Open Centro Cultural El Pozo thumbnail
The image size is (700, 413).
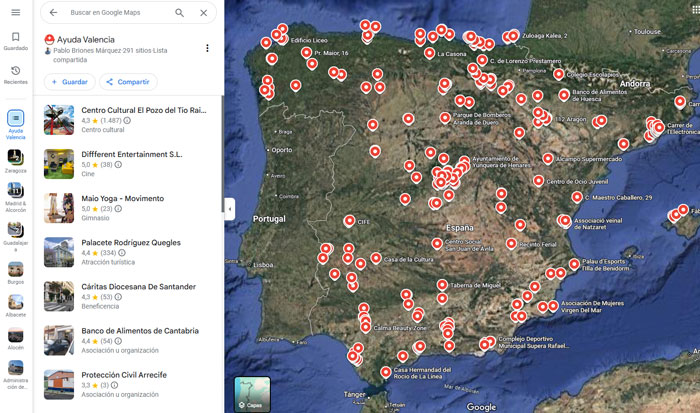pos(59,119)
